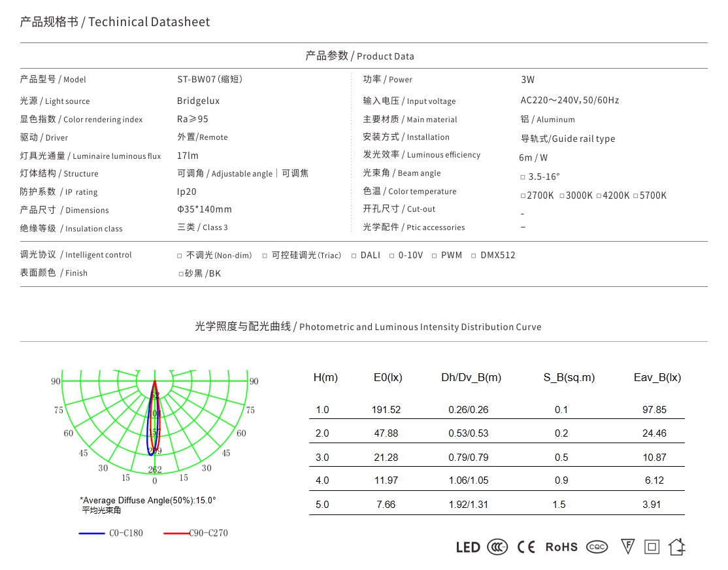Check the DMX512 dimming box
This screenshot has height=570, width=728.
474,256
